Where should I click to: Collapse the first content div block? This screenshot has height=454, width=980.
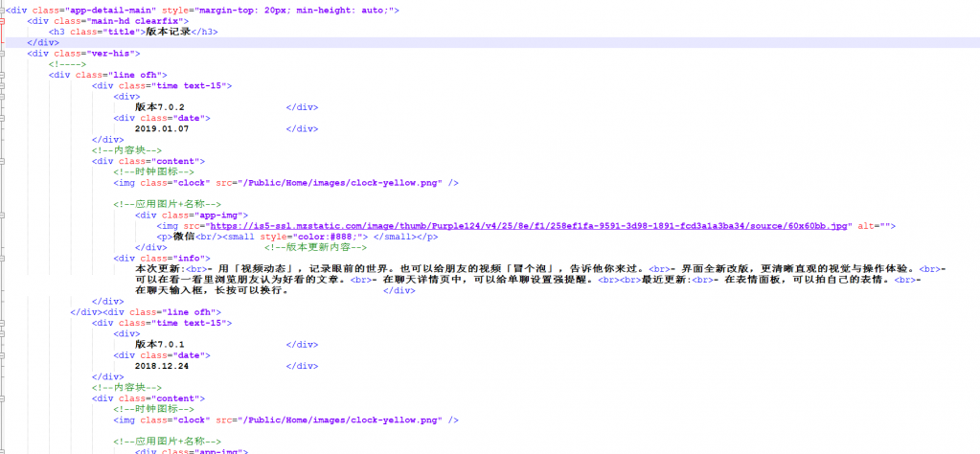click(4, 161)
